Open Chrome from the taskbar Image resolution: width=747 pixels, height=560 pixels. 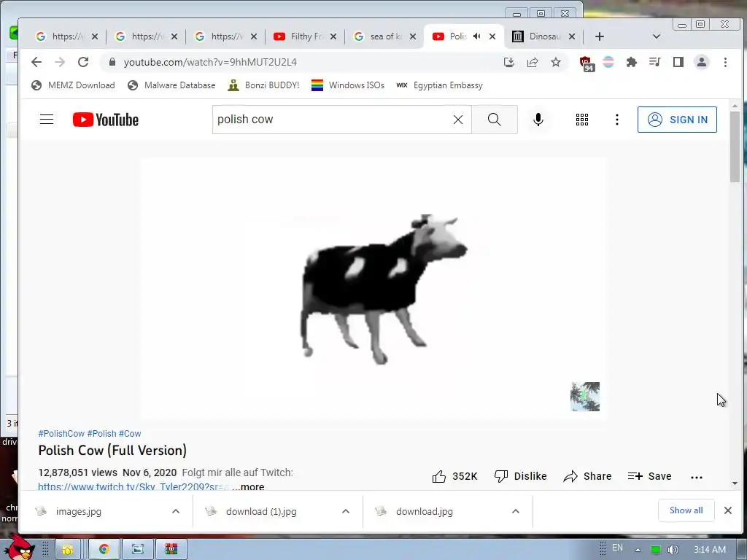[104, 550]
